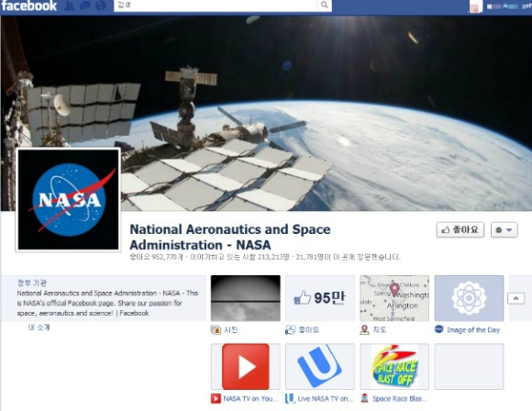532x411 pixels.
Task: Click the page title National Aeronautics and Space Administration
Action: [x=230, y=237]
